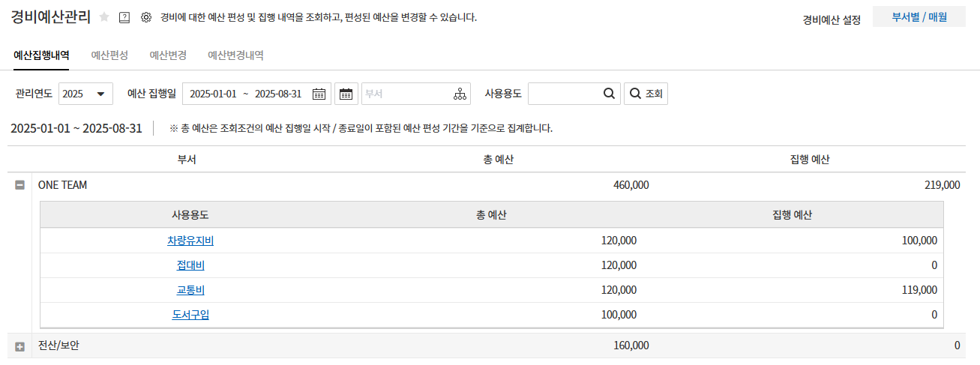The height and width of the screenshot is (365, 980).
Task: Open the settings gear icon
Action: [x=146, y=17]
